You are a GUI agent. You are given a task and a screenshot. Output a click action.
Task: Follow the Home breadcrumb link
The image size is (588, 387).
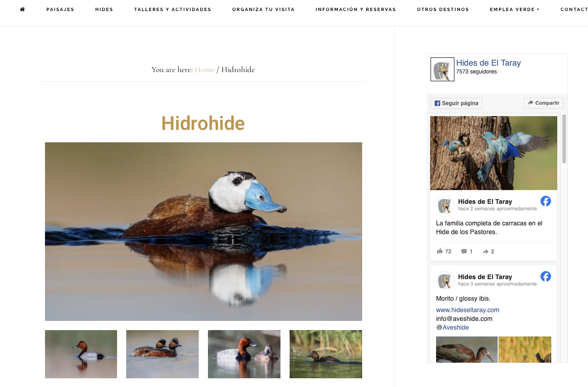tap(204, 70)
